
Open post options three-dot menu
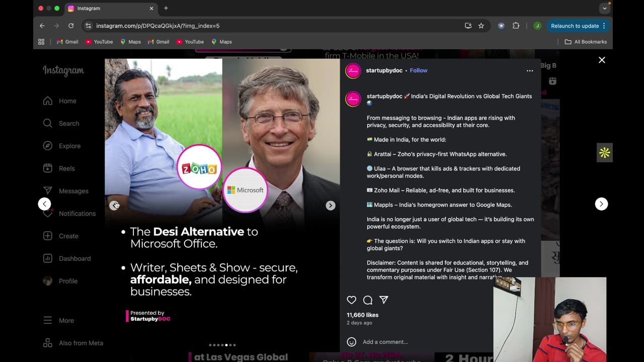(530, 71)
